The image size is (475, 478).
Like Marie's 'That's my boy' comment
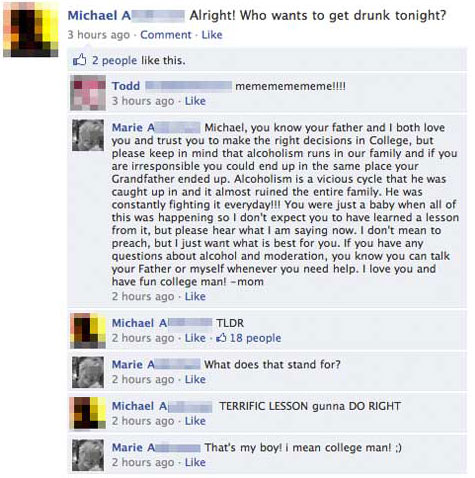(195, 462)
